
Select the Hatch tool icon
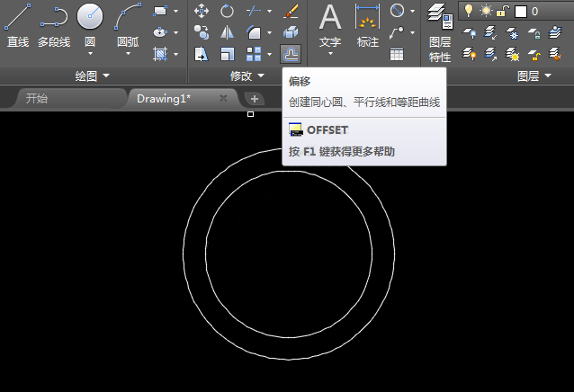click(x=160, y=54)
